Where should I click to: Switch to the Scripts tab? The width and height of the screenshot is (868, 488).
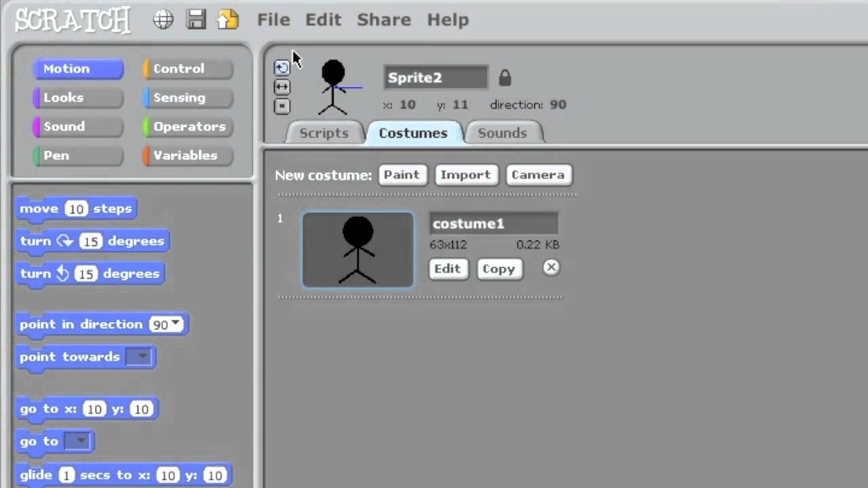[323, 133]
